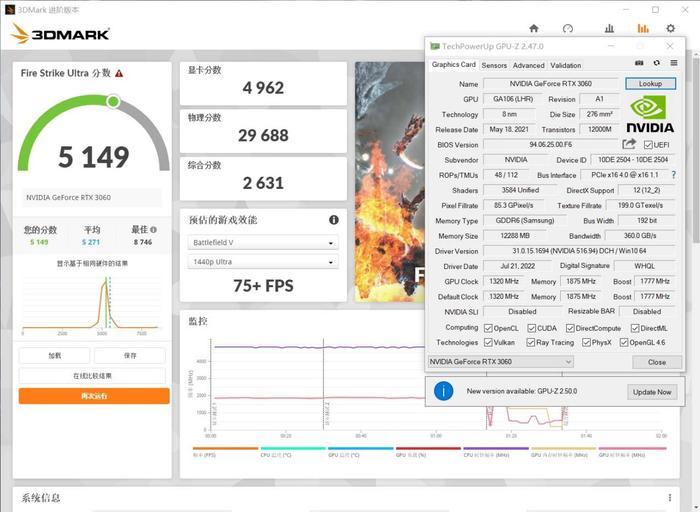The height and width of the screenshot is (512, 700).
Task: Toggle the DirectML checkbox
Action: pyautogui.click(x=635, y=328)
